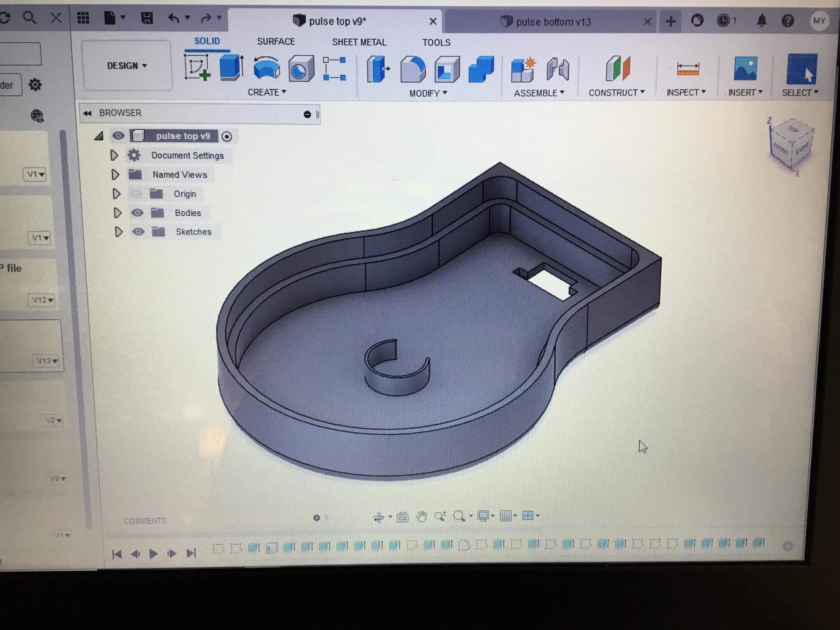The width and height of the screenshot is (840, 630).
Task: Select the Create Sketch tool
Action: pyautogui.click(x=197, y=68)
